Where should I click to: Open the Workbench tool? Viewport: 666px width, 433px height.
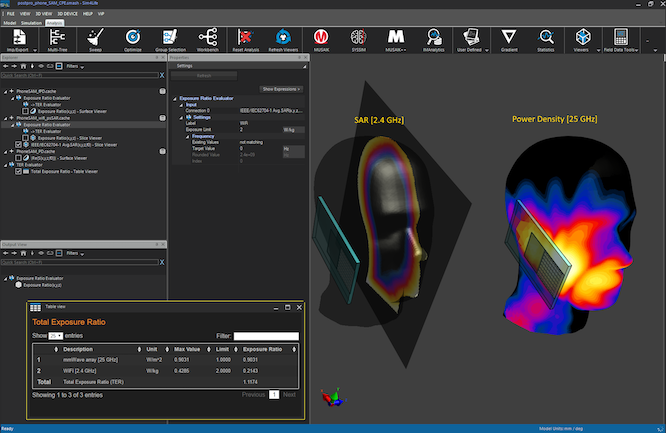click(208, 37)
